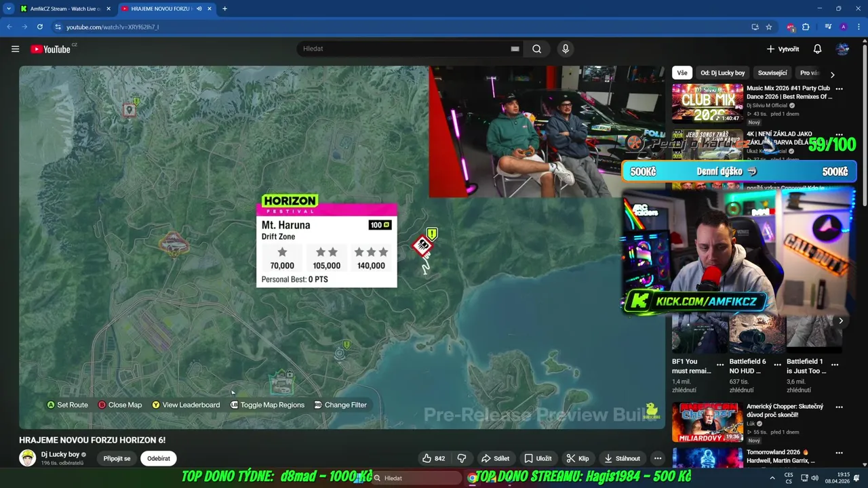Open Music Mix 2026 video thumbnail
Screen dimensions: 868x488
[x=707, y=104]
